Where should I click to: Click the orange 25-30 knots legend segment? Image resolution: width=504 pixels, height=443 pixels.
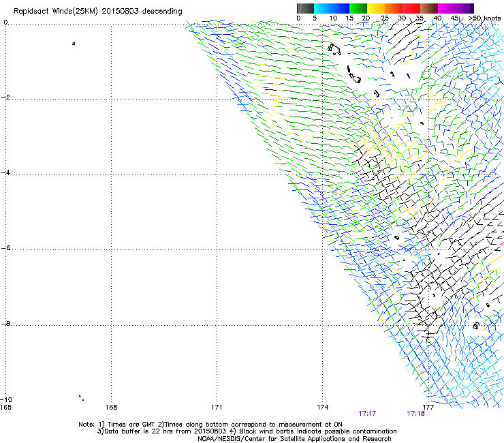coord(394,8)
